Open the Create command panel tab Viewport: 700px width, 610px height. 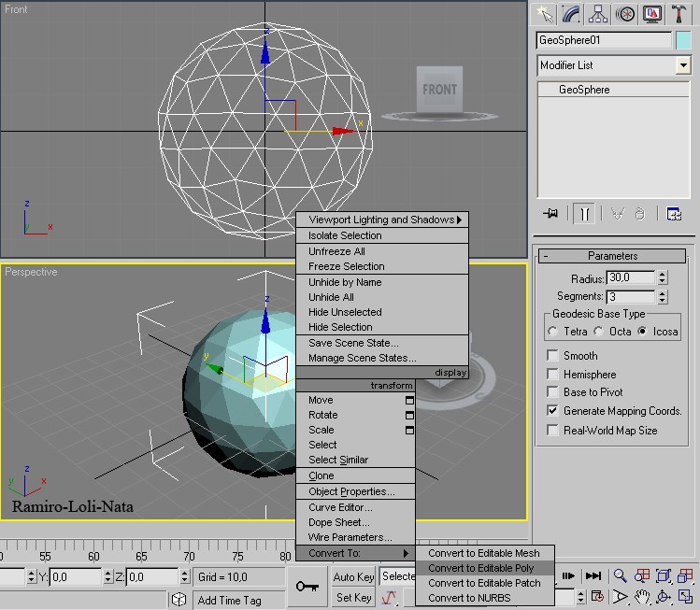click(544, 14)
